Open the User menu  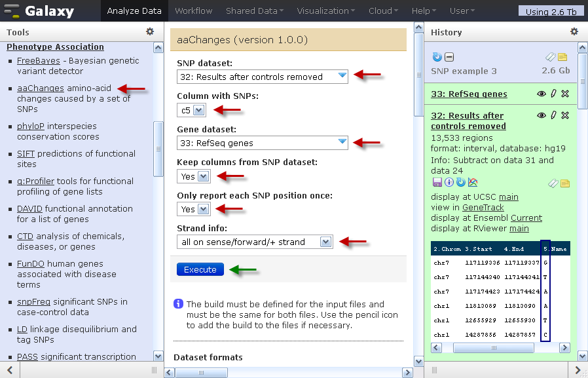coord(462,11)
